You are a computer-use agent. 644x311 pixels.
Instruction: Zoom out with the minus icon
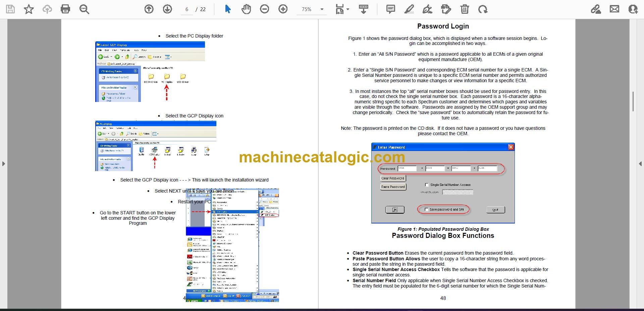265,9
